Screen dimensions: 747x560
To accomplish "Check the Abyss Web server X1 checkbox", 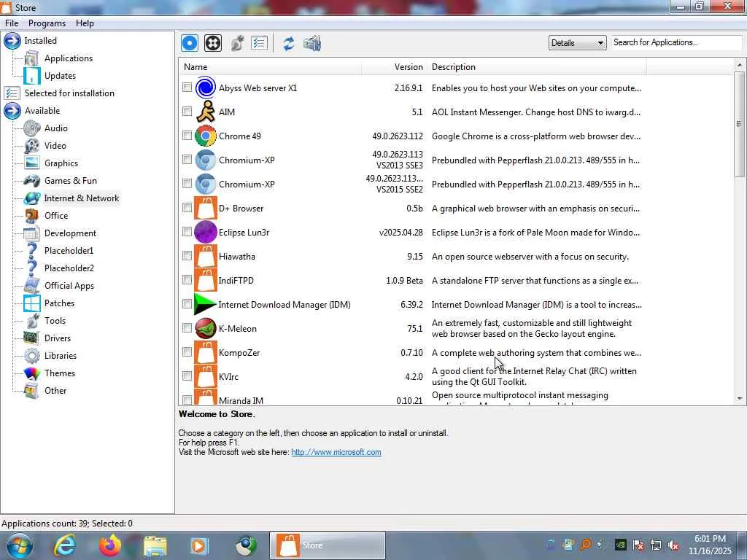I will pos(187,87).
